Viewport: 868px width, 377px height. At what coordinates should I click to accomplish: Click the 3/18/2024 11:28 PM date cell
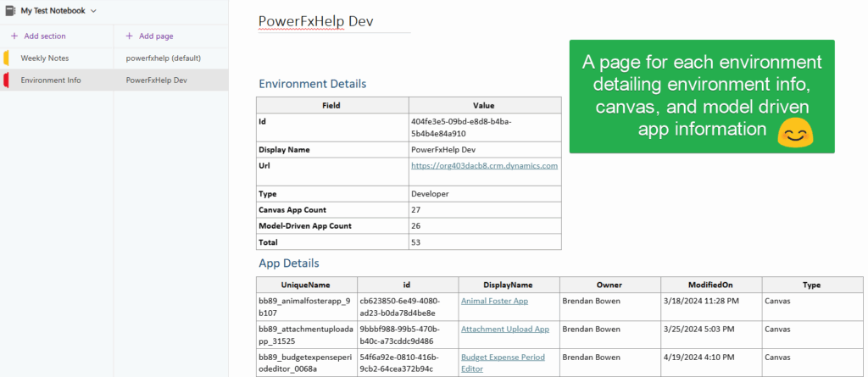tap(711, 307)
